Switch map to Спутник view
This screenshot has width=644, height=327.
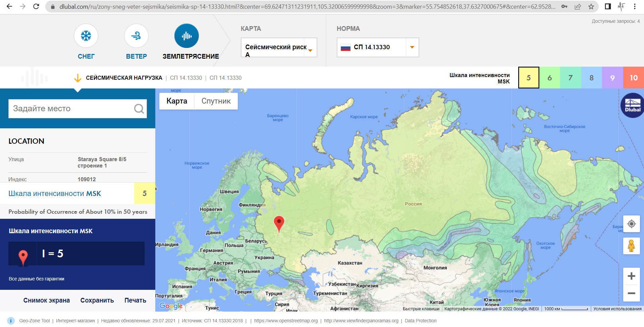[x=216, y=101]
